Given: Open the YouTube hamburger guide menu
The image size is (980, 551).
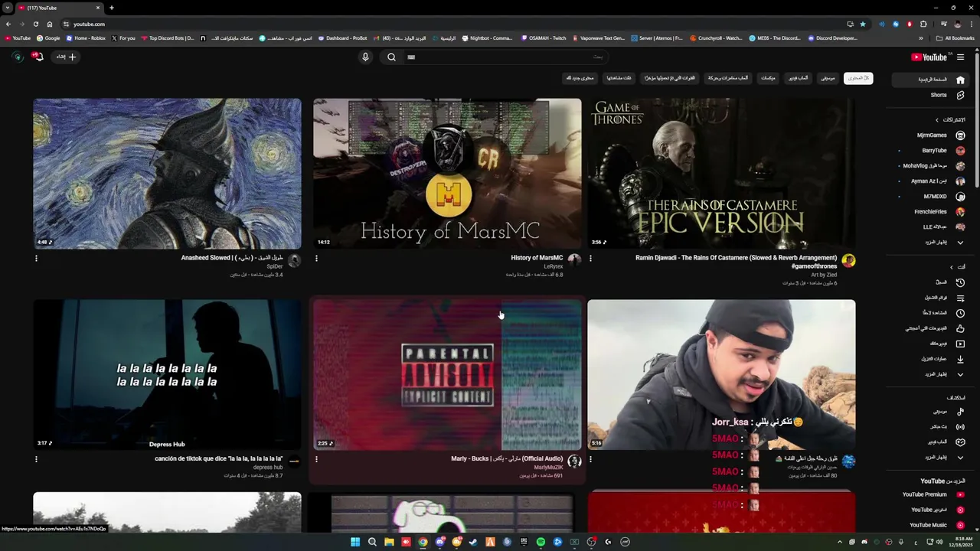Looking at the screenshot, I should [960, 57].
